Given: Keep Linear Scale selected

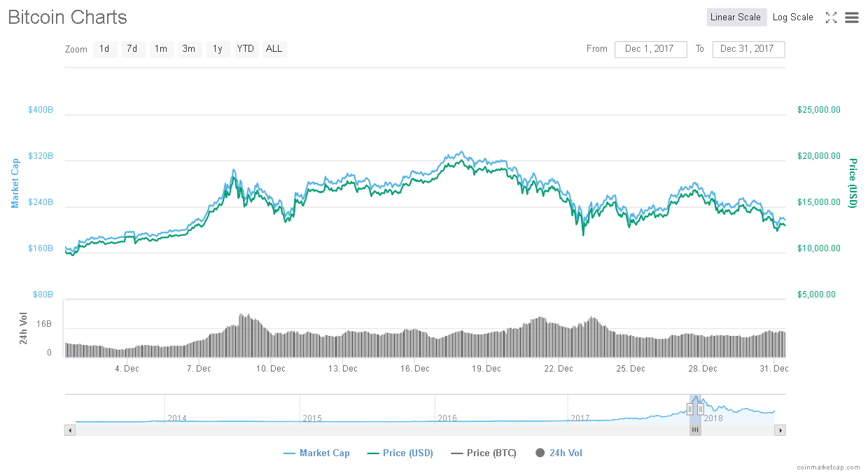Looking at the screenshot, I should [736, 17].
